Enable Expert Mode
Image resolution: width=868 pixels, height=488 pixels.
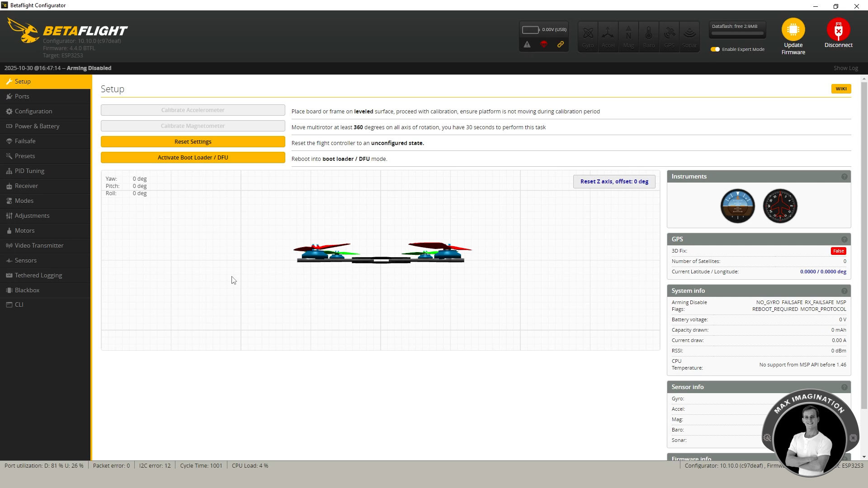(x=715, y=49)
